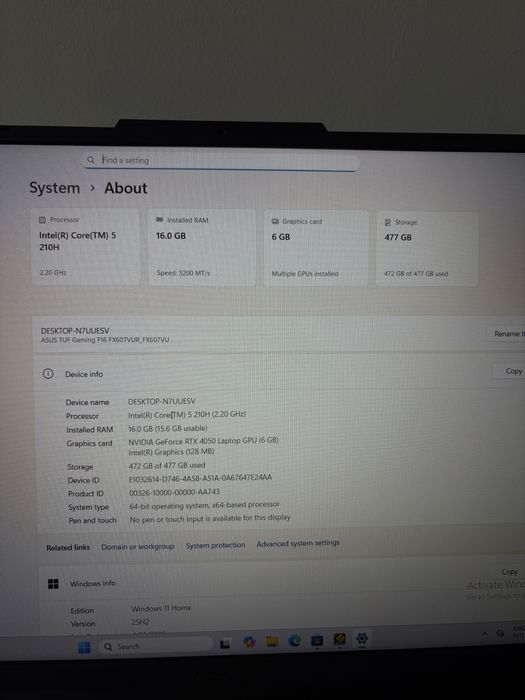Viewport: 525px width, 700px height.
Task: Click the Processor chip icon on card
Action: pos(42,220)
